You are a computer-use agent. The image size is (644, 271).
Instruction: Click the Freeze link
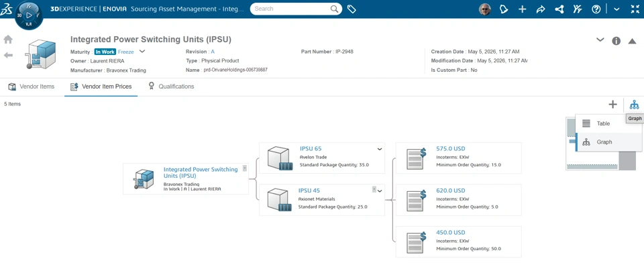pyautogui.click(x=125, y=52)
